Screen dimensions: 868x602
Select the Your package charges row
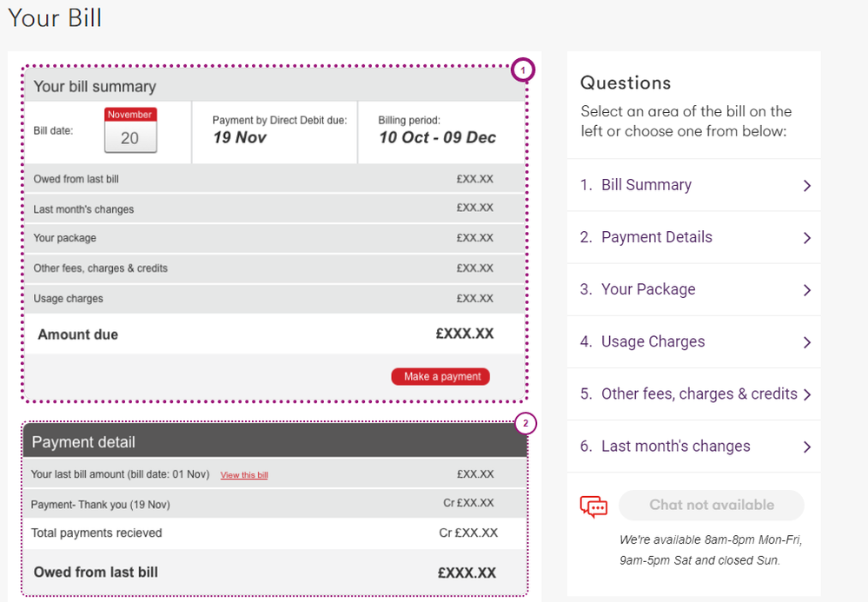[x=275, y=239]
